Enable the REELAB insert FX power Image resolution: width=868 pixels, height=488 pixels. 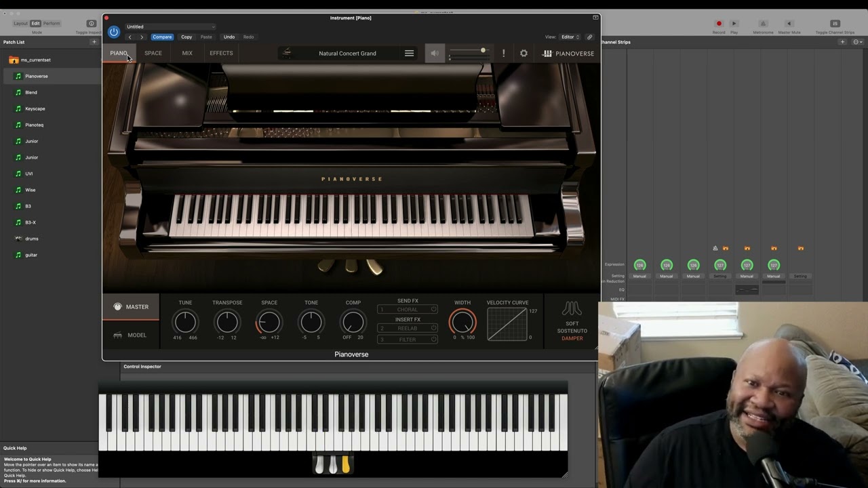[x=434, y=329]
